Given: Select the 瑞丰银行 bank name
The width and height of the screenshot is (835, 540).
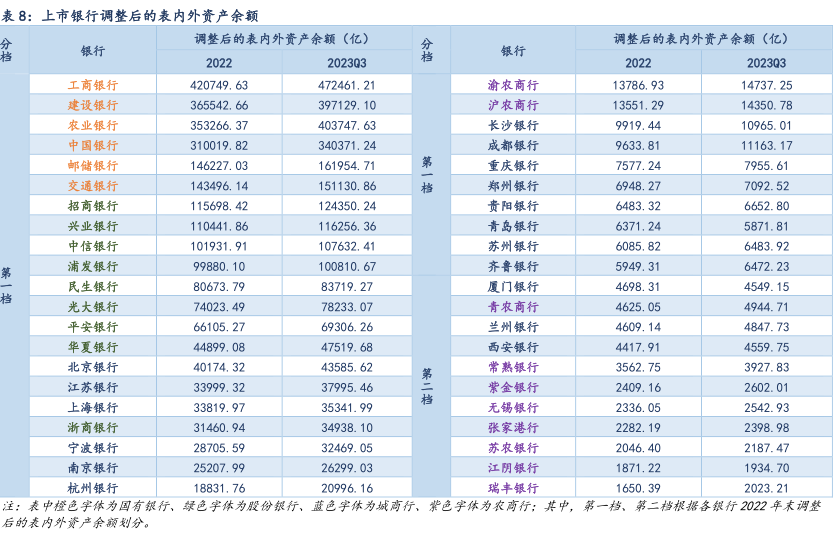Looking at the screenshot, I should 512,488.
